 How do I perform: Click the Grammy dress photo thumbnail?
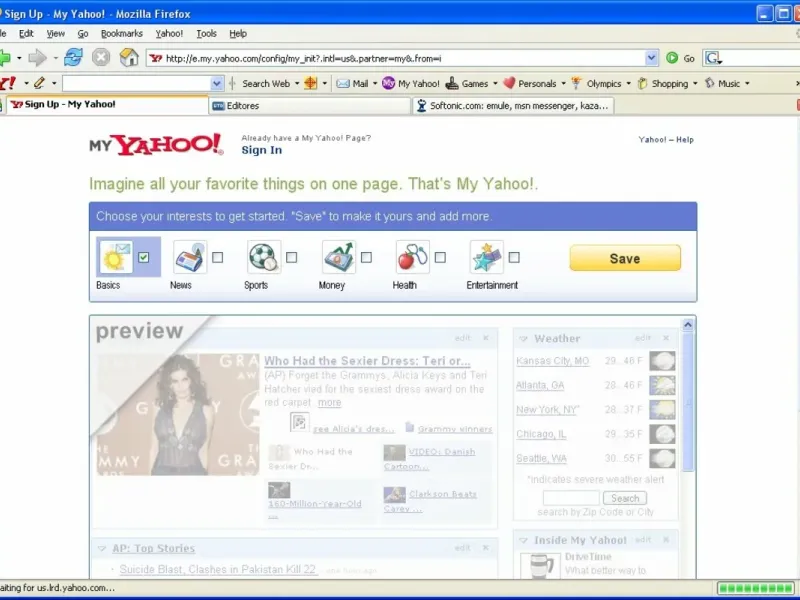coord(178,414)
